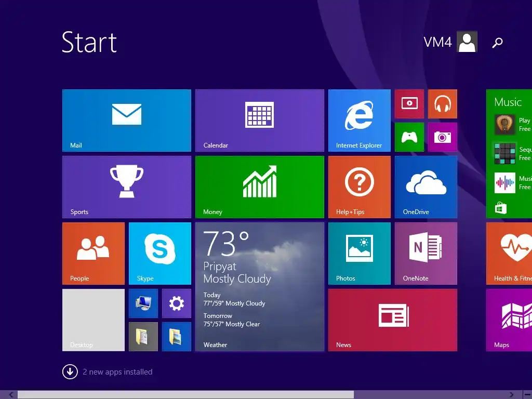Open the sound wave app in Music tile

pos(504,183)
